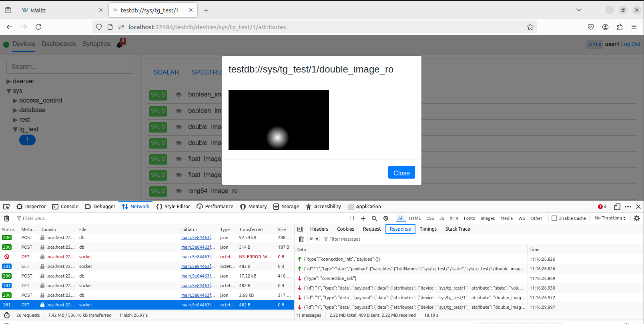This screenshot has width=644, height=324.
Task: Open the No Throttling dropdown
Action: (x=610, y=218)
